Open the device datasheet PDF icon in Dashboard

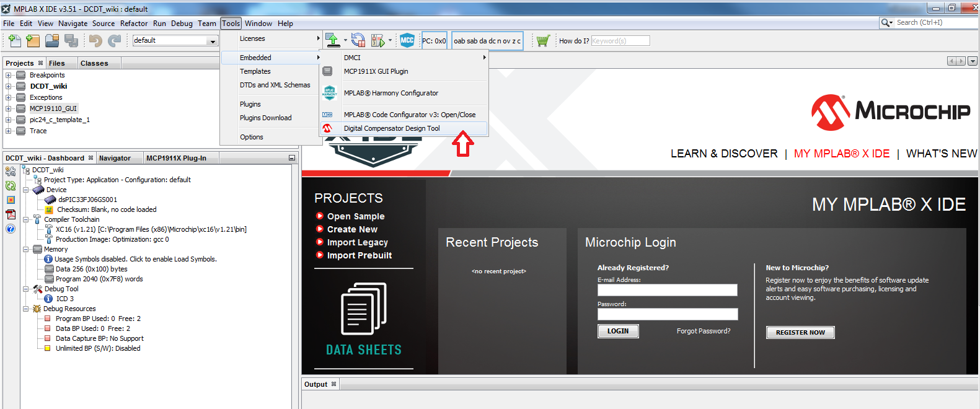11,214
